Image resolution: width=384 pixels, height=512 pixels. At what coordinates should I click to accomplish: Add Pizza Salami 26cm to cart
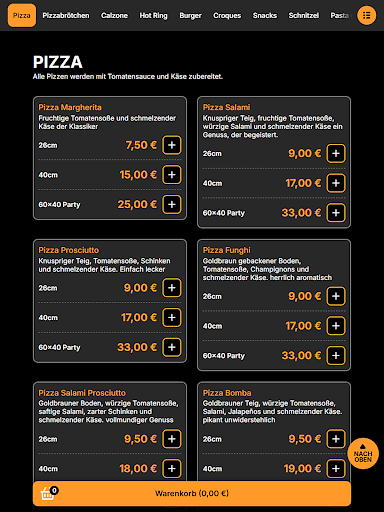coord(336,153)
